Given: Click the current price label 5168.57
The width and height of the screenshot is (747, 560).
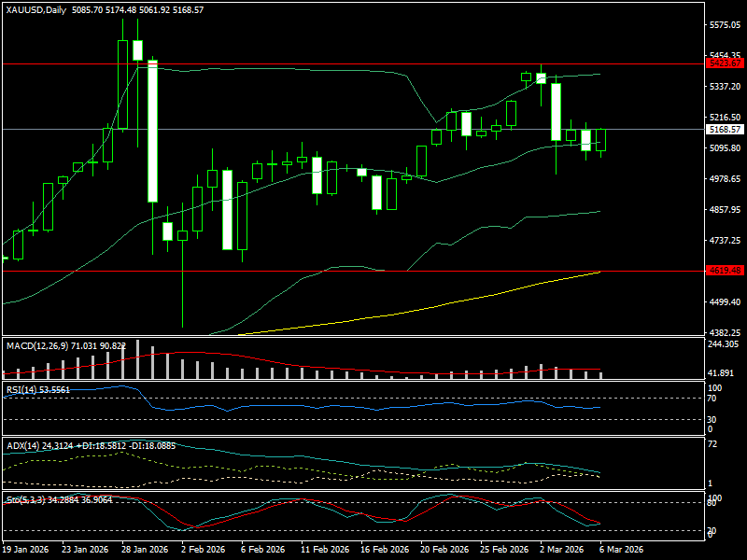Looking at the screenshot, I should pyautogui.click(x=726, y=130).
